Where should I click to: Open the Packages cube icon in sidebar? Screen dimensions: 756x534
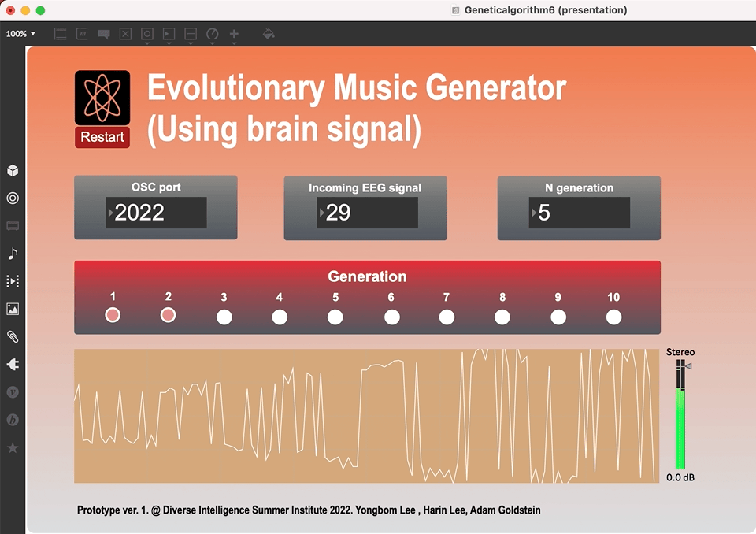[x=13, y=171]
